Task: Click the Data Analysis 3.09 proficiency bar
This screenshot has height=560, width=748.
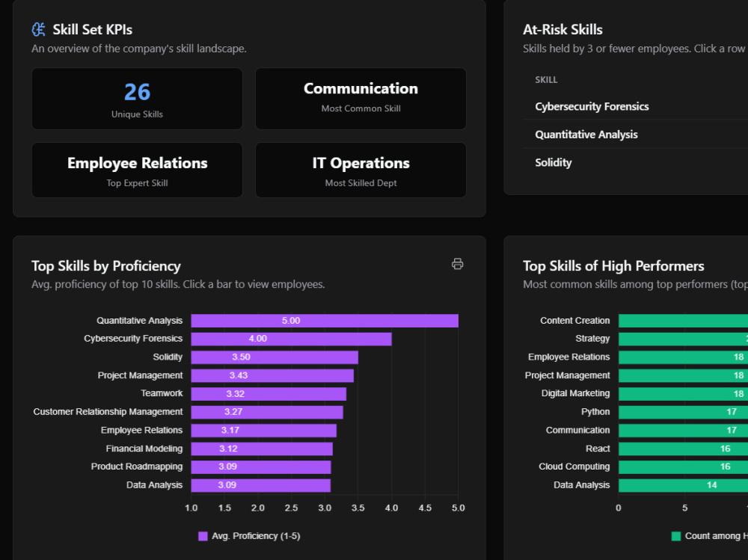Action: [x=261, y=485]
